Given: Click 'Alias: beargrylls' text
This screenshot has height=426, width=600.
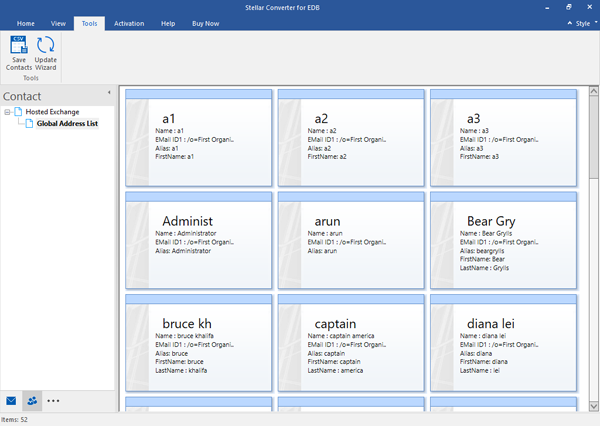Looking at the screenshot, I should coord(482,251).
